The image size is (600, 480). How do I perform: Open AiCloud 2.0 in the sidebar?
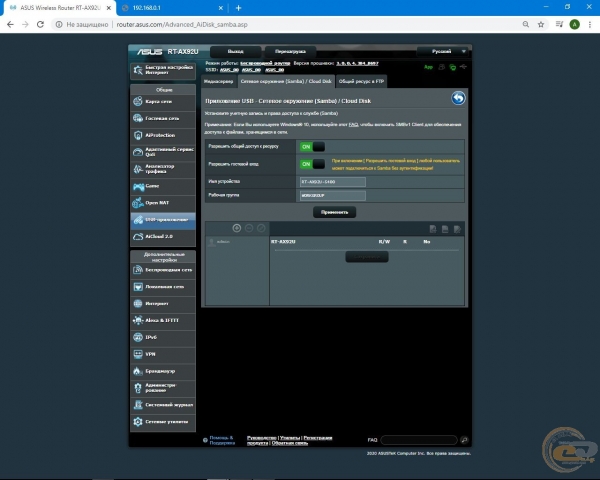coord(163,237)
